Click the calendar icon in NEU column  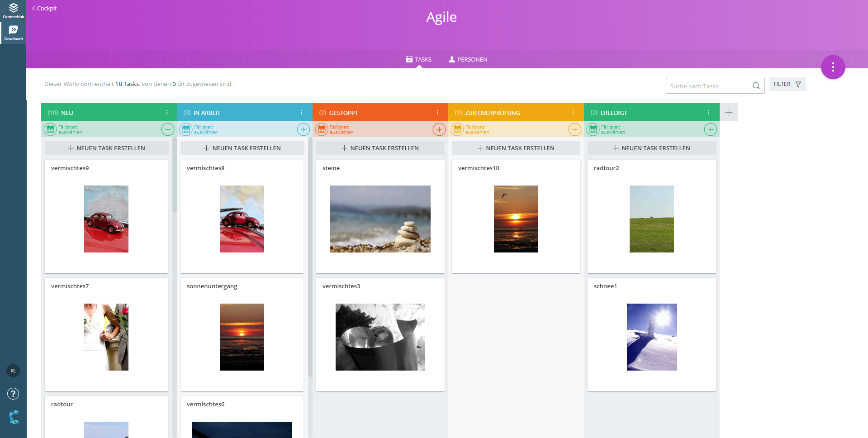point(50,129)
